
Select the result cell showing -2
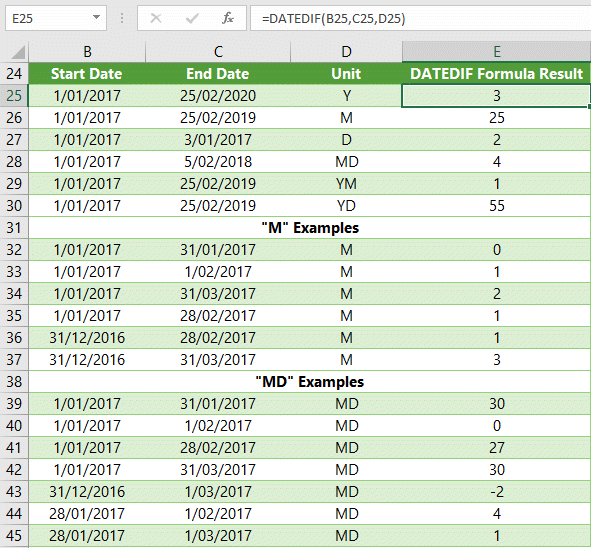(496, 491)
